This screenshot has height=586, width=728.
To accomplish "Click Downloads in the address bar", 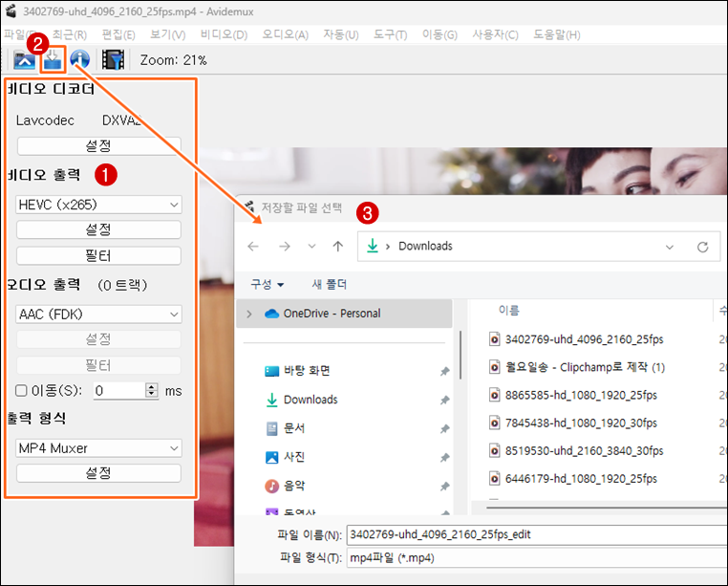I will pyautogui.click(x=425, y=247).
